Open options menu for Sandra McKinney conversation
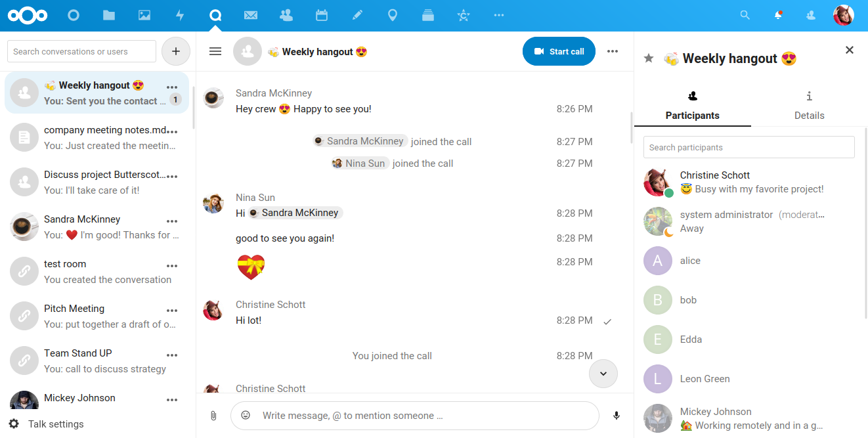 point(172,221)
